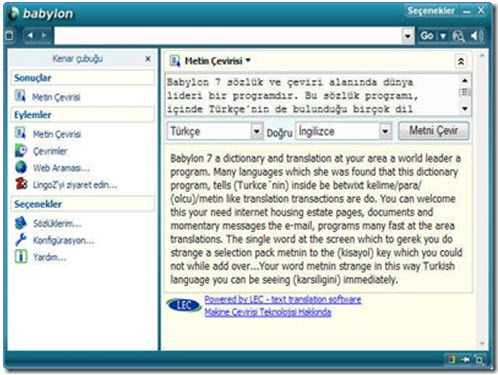This screenshot has height=375, width=498.
Task: Toggle the pin icon in status bar
Action: [465, 359]
